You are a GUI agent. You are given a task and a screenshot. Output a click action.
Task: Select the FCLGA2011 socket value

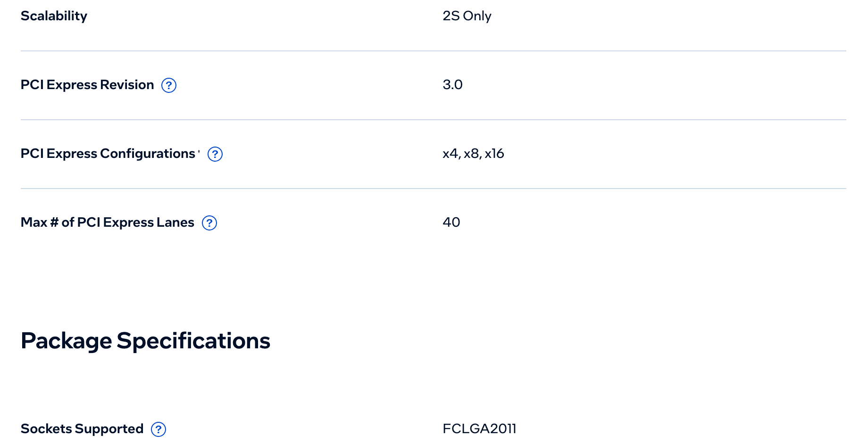tap(479, 429)
